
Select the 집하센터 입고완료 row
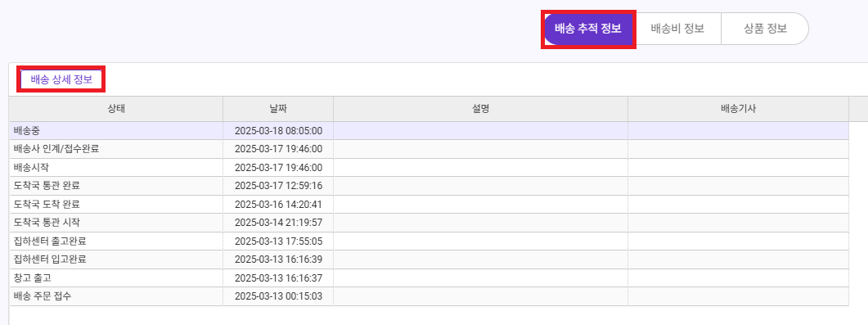pos(429,260)
